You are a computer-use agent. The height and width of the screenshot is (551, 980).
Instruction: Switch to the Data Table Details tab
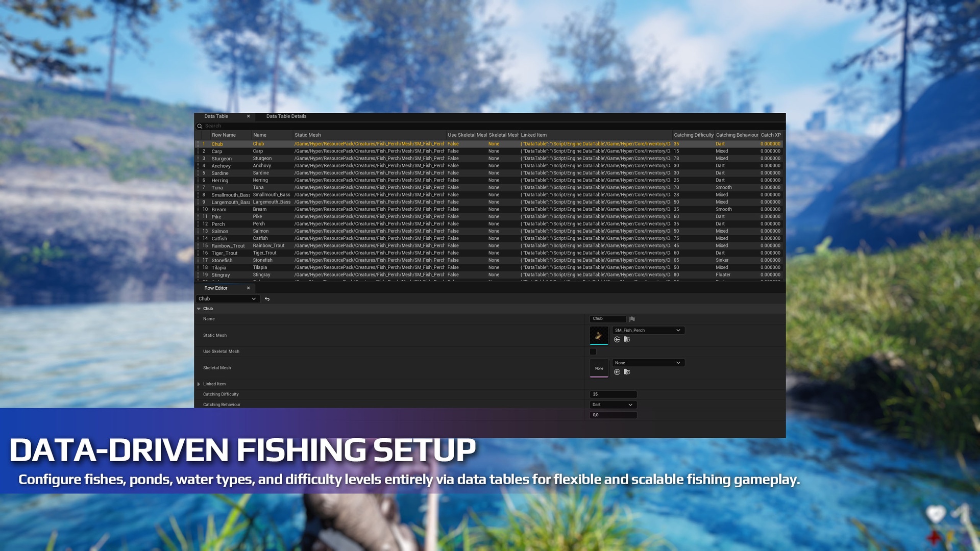point(286,116)
